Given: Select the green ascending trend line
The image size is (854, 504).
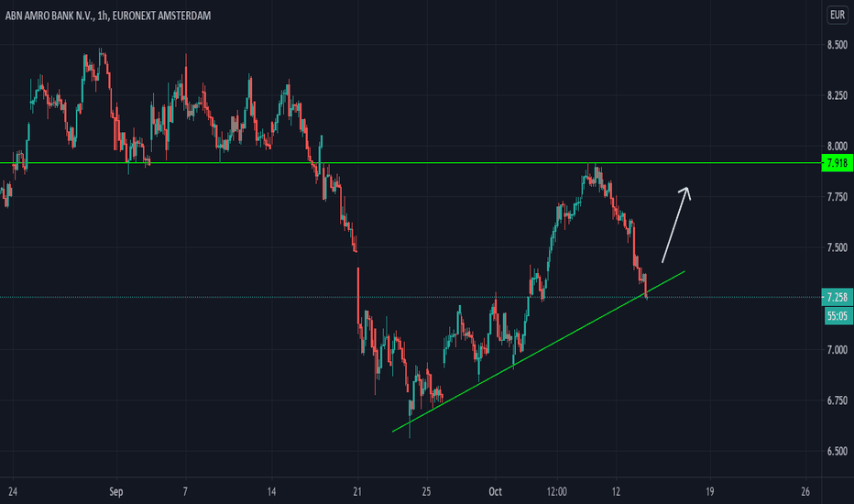Looking at the screenshot, I should click(x=539, y=352).
